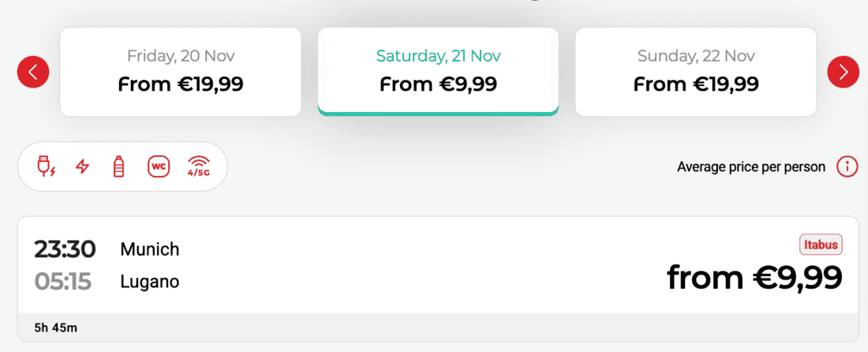
Task: Click the From €19,99 price on Sunday
Action: tap(696, 84)
